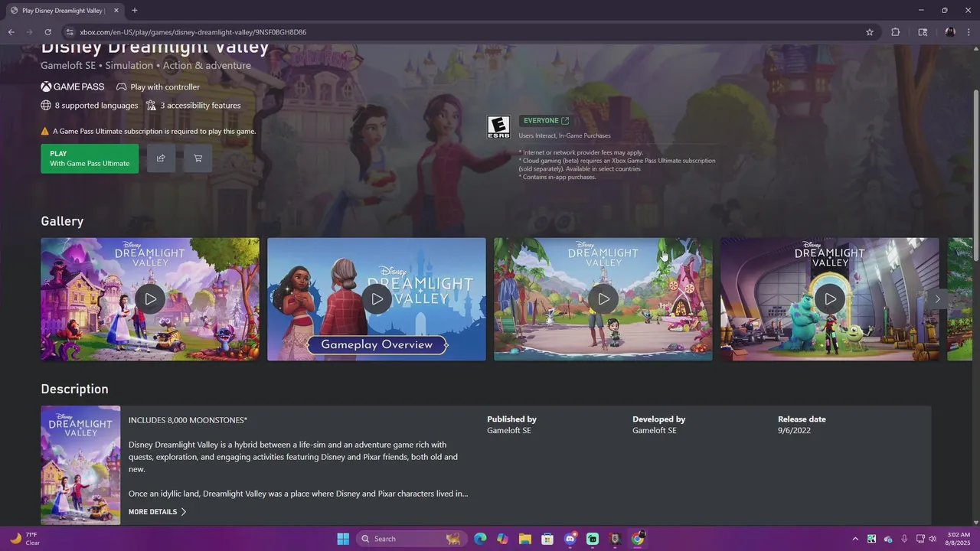Play the third gallery video with beach scene

(x=603, y=299)
